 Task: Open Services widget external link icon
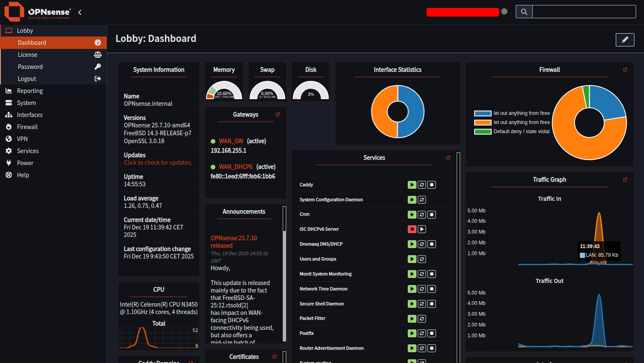(448, 158)
